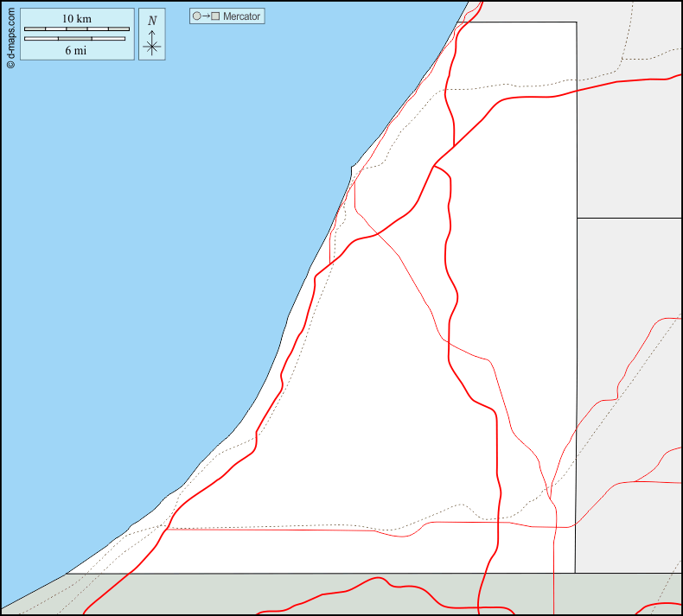Click the circle icon in projection label
Screen dimensions: 683x616
[196, 16]
